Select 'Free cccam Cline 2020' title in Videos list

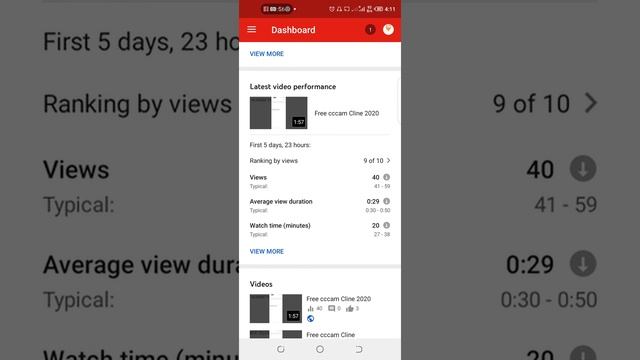coord(338,299)
